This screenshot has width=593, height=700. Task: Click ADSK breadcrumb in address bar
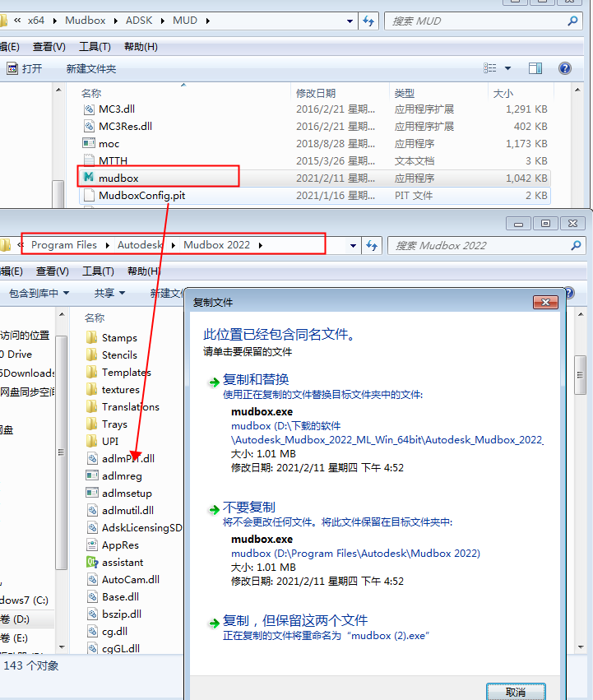click(x=139, y=21)
